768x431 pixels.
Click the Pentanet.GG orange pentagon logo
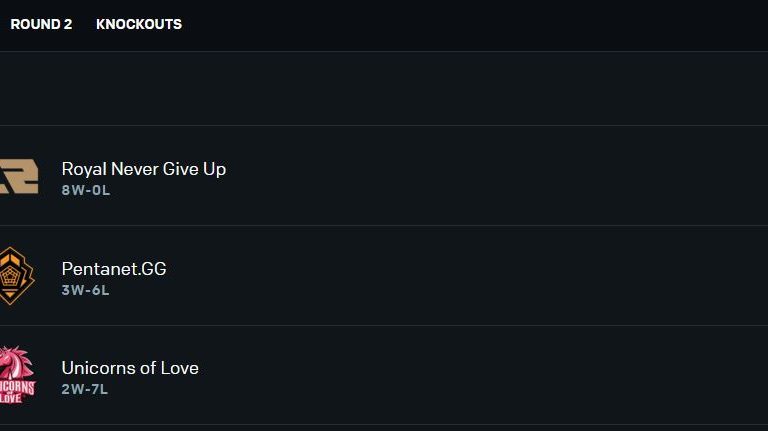point(16,276)
